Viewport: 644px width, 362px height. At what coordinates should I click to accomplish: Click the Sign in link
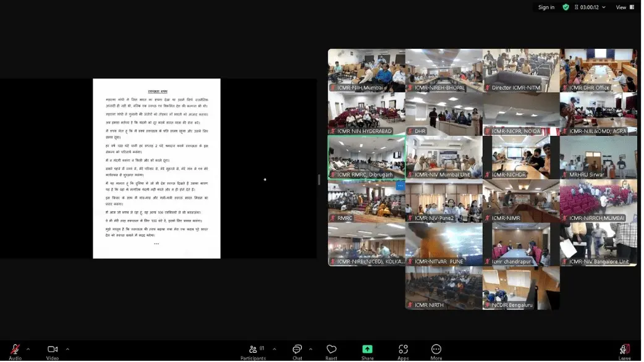pos(546,7)
